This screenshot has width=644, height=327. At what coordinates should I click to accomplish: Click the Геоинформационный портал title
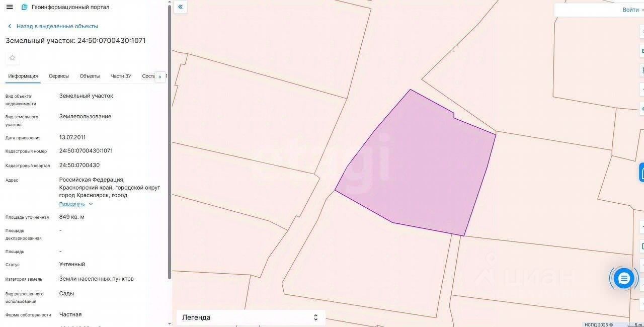70,7
